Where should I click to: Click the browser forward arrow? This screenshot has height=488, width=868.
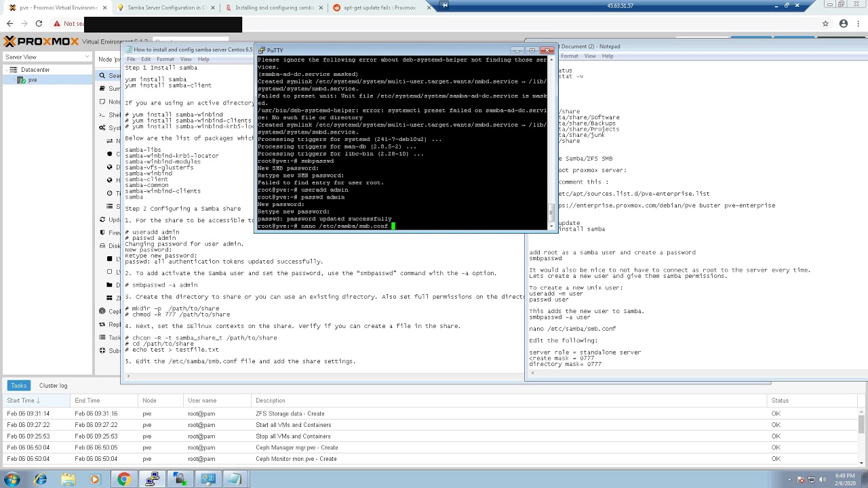tap(24, 24)
